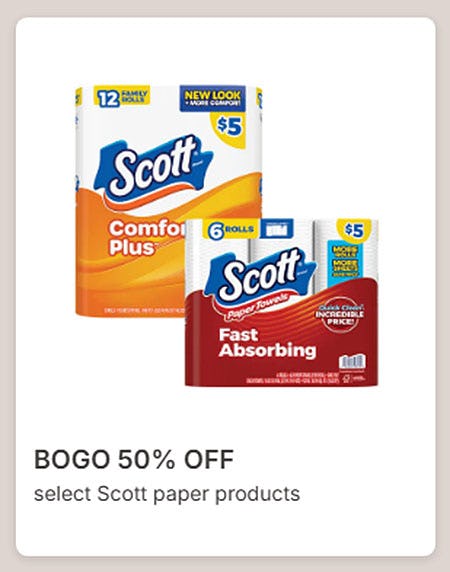Tap the blue More Rolls More Sheets label
The width and height of the screenshot is (450, 572).
345,260
